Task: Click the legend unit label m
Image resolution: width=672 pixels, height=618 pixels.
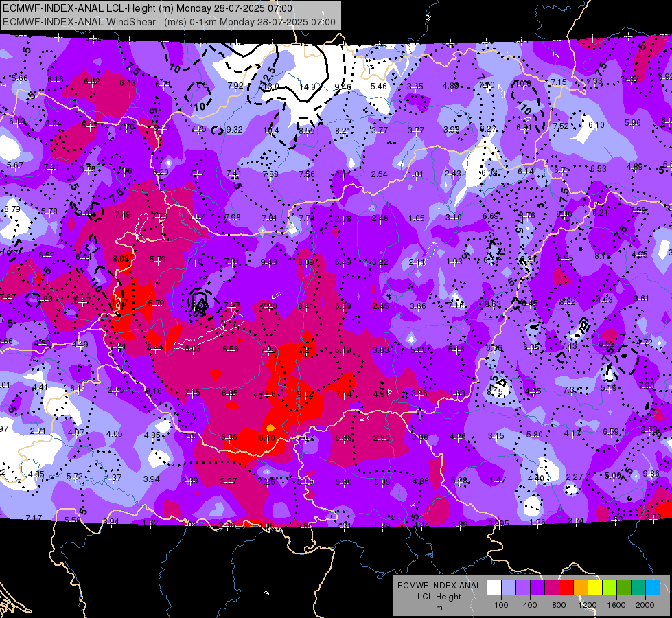Action: (439, 608)
